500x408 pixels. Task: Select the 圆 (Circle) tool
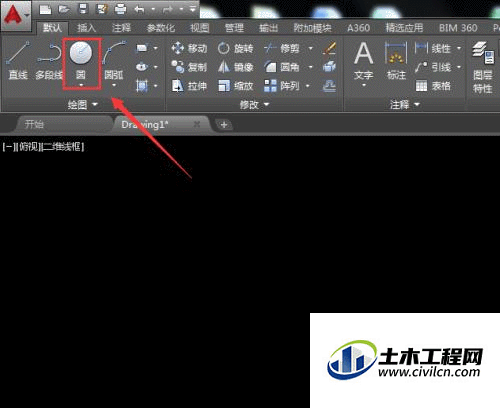coord(81,60)
